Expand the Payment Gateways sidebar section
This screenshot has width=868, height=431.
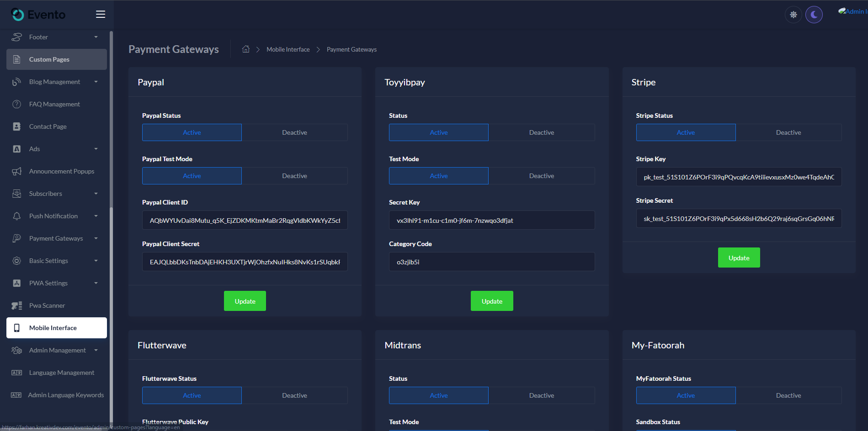coord(55,238)
